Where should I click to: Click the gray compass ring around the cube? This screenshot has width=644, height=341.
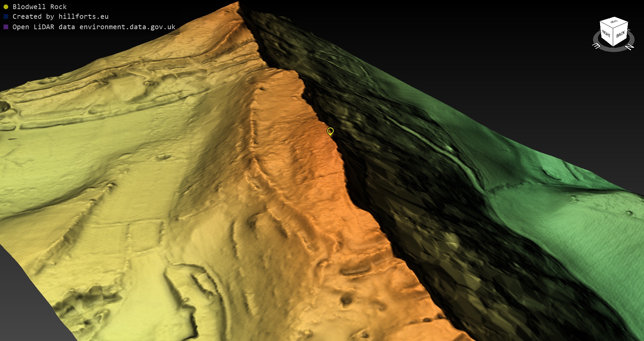point(613,49)
